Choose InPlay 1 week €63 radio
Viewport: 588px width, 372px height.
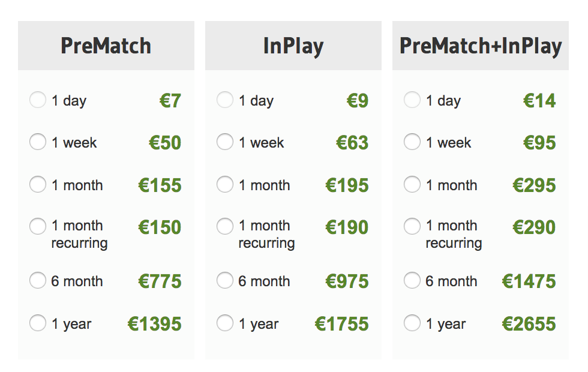(x=224, y=142)
